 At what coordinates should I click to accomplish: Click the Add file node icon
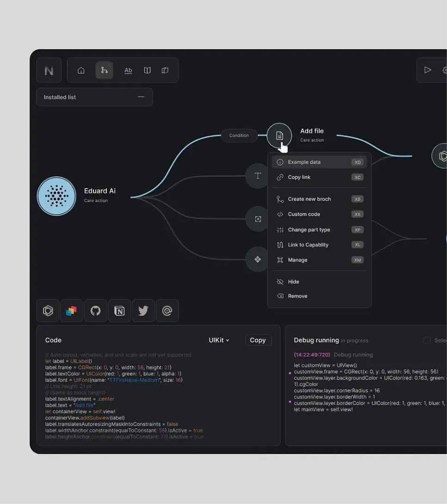point(279,135)
